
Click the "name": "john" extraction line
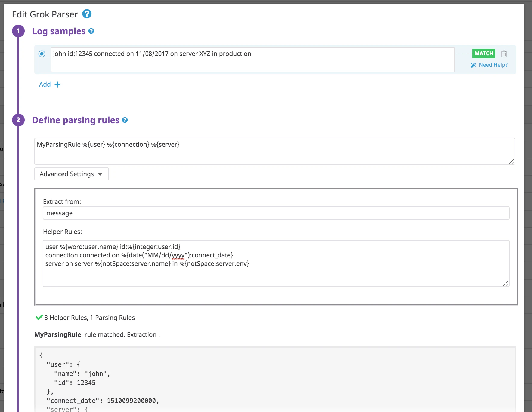tap(82, 374)
